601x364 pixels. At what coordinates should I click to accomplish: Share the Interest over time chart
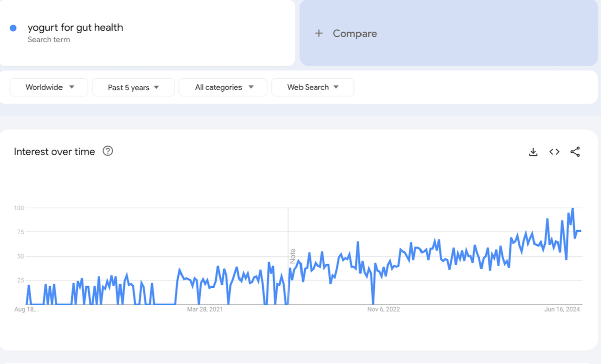click(575, 152)
